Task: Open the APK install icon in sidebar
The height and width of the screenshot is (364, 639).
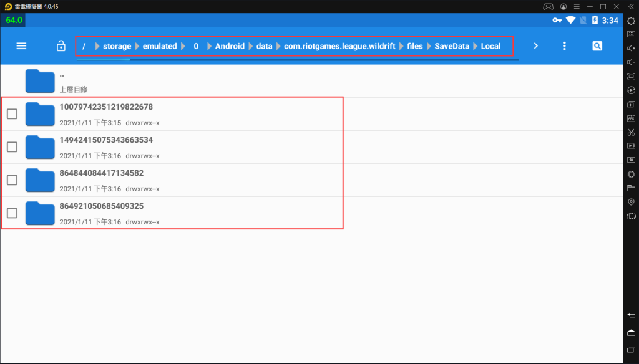Action: [x=631, y=118]
